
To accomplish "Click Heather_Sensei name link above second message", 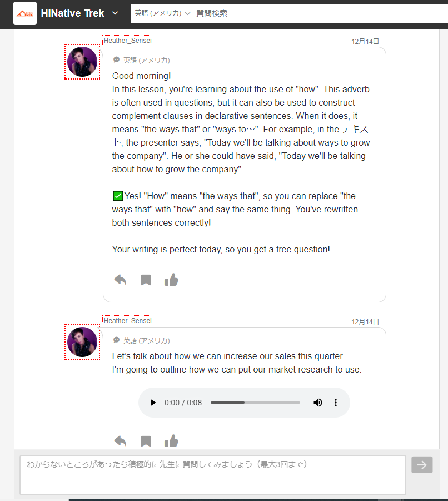I will point(128,321).
